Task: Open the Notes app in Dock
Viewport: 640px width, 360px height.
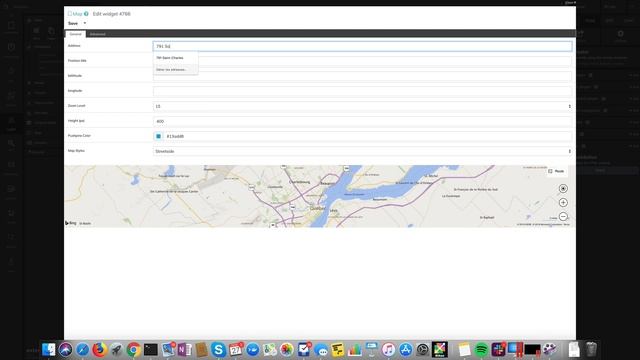Action: pos(464,349)
